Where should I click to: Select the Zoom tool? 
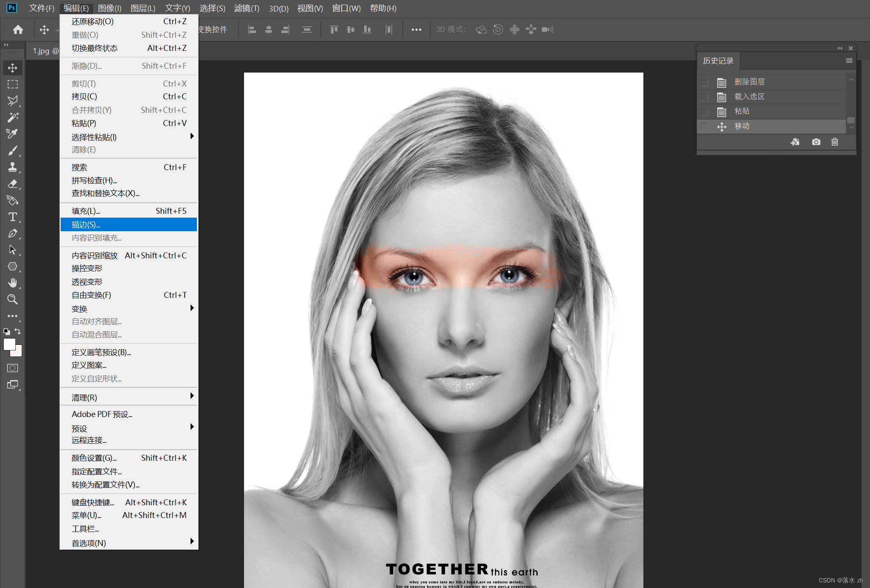coord(13,300)
